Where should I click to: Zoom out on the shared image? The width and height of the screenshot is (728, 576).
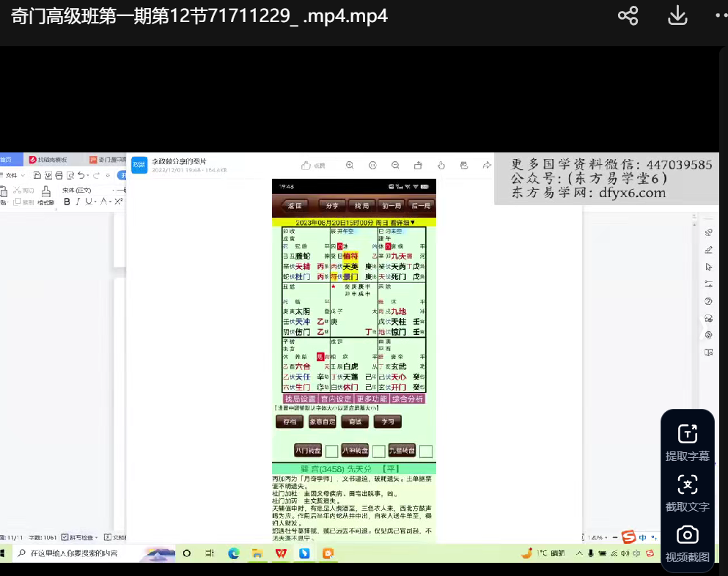click(x=395, y=166)
